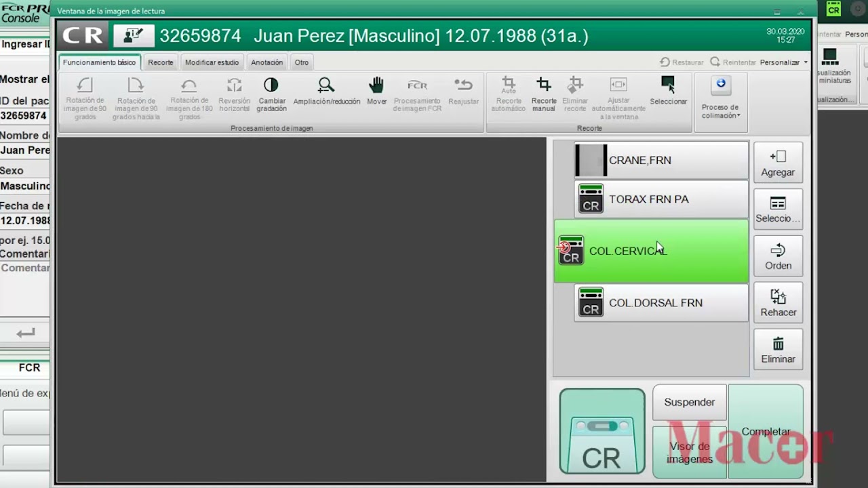The height and width of the screenshot is (488, 868).
Task: Select the FCR tab in console window
Action: (x=29, y=368)
